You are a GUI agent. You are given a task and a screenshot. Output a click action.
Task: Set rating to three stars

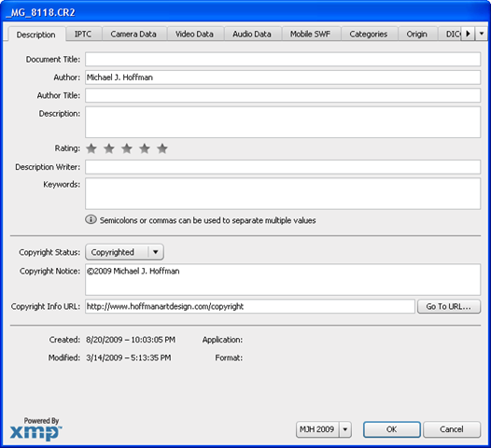(x=127, y=148)
